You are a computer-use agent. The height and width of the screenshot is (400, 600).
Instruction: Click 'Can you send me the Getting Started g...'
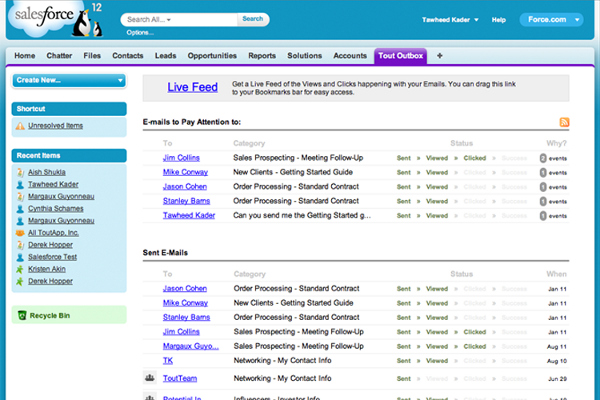point(302,216)
